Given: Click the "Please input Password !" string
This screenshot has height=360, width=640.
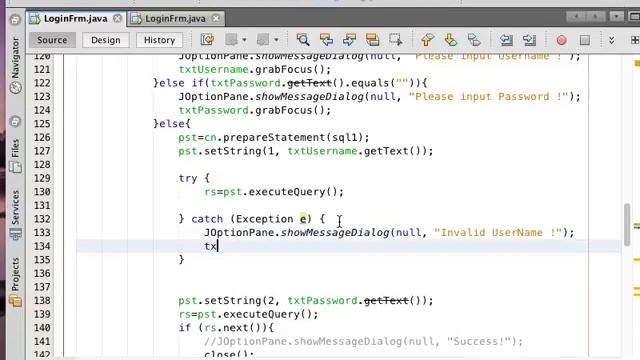Looking at the screenshot, I should (x=489, y=97).
